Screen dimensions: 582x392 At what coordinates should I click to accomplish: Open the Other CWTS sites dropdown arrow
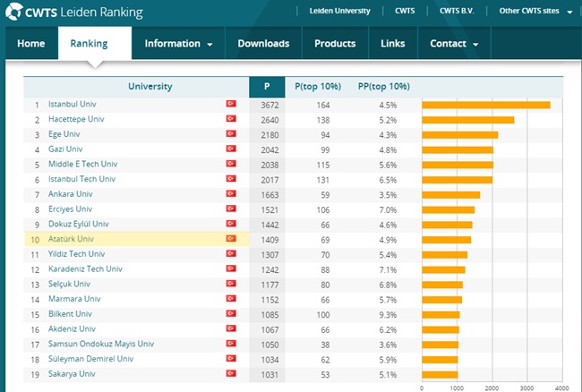[x=569, y=13]
